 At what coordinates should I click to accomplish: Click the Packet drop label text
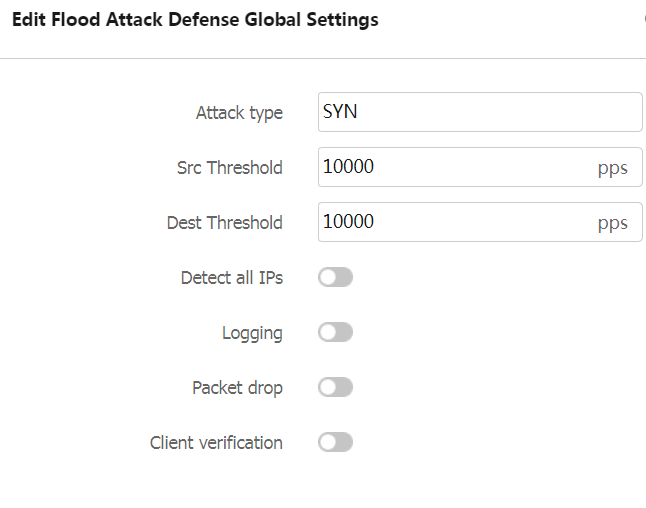point(238,388)
